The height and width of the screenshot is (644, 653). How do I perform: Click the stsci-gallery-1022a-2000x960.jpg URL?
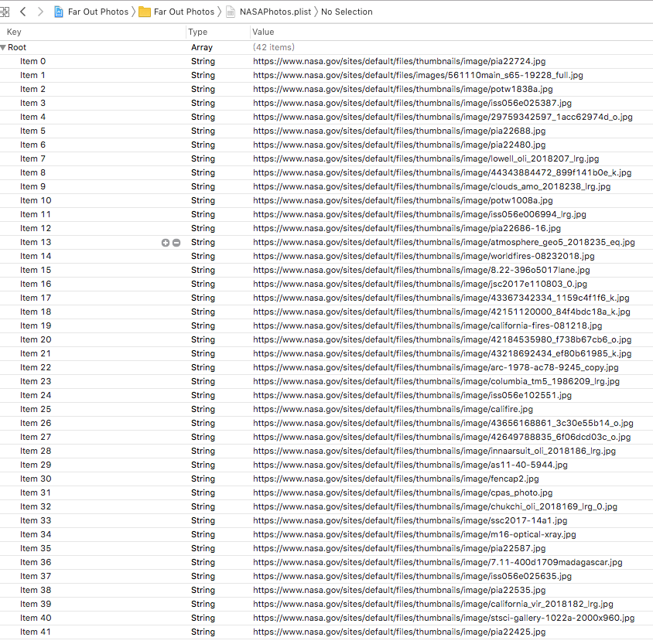(x=444, y=618)
